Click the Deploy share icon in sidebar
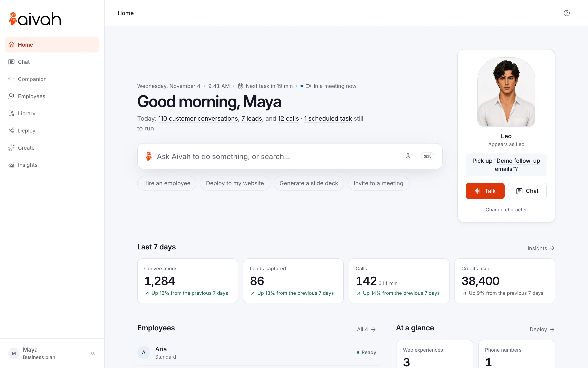 coord(11,130)
